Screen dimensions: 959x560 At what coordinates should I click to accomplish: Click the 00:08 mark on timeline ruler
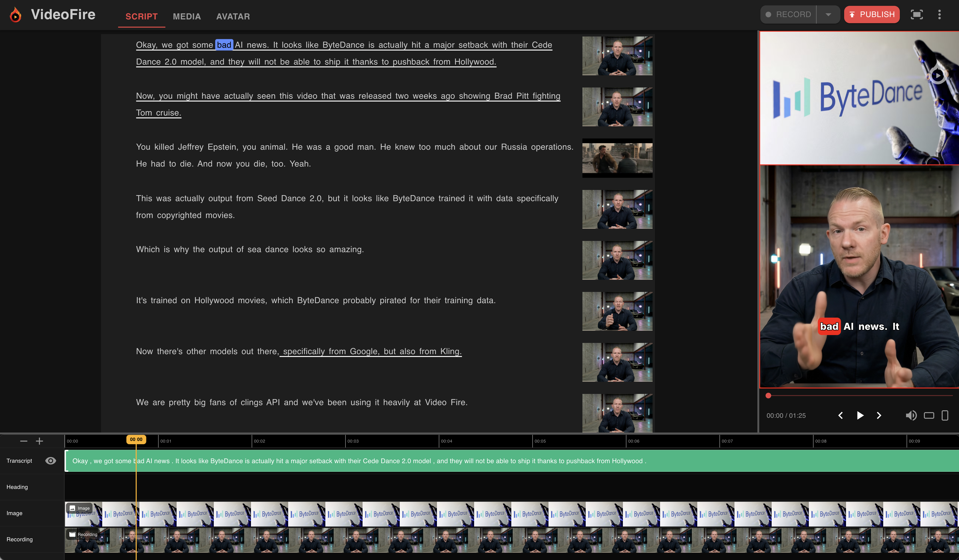click(x=821, y=441)
